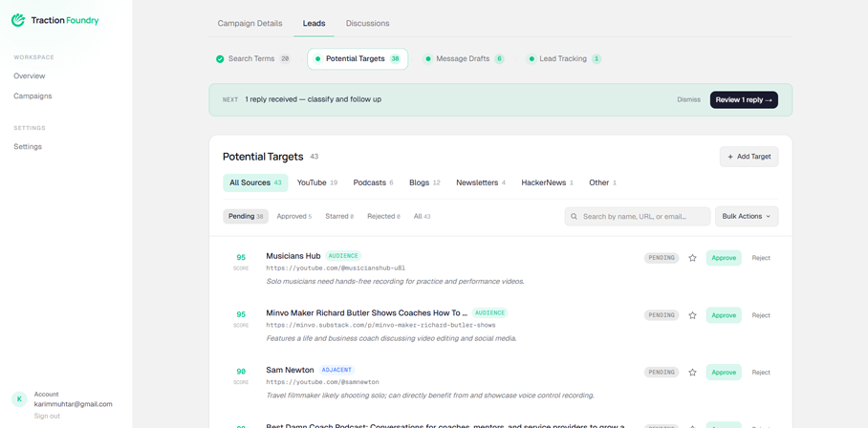This screenshot has width=868, height=428.
Task: Click the Sam Newton target name
Action: (290, 370)
